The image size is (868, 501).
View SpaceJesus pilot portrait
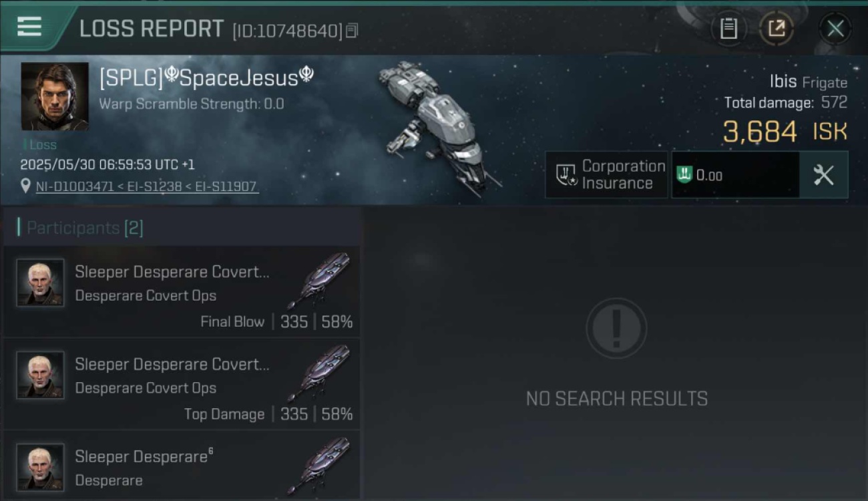pos(55,96)
